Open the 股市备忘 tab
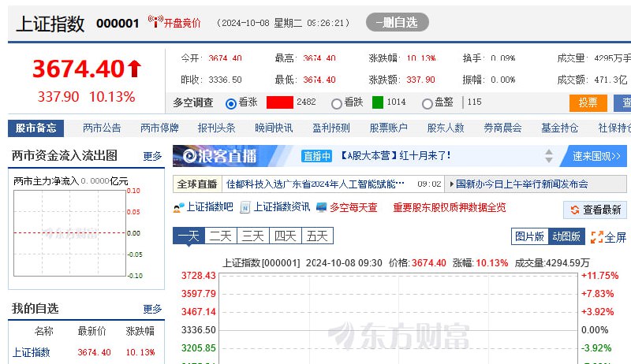631x364 pixels. tap(35, 128)
